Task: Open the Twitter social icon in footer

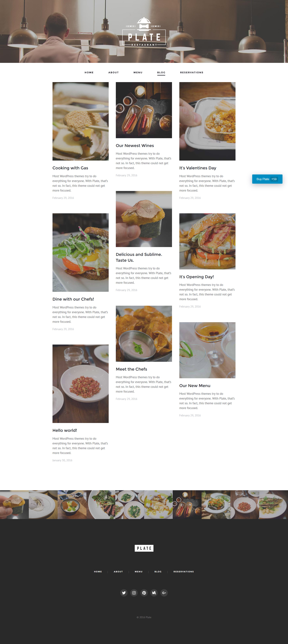Action: (x=124, y=593)
